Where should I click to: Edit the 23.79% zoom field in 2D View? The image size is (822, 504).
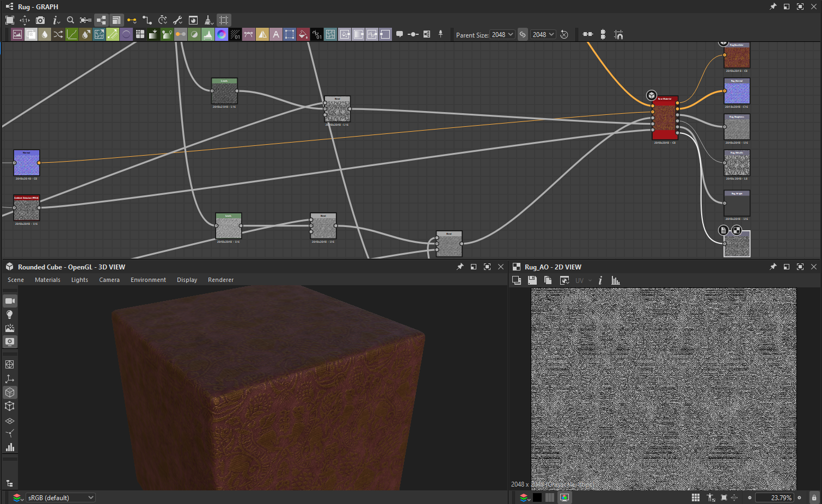tap(774, 497)
